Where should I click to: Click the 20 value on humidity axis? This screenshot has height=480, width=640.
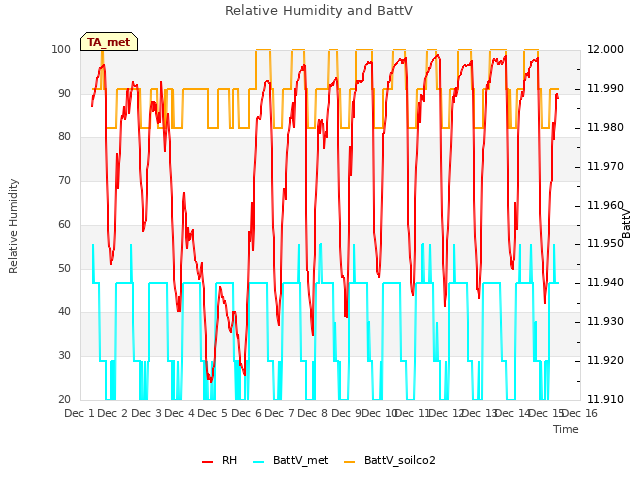(x=64, y=399)
